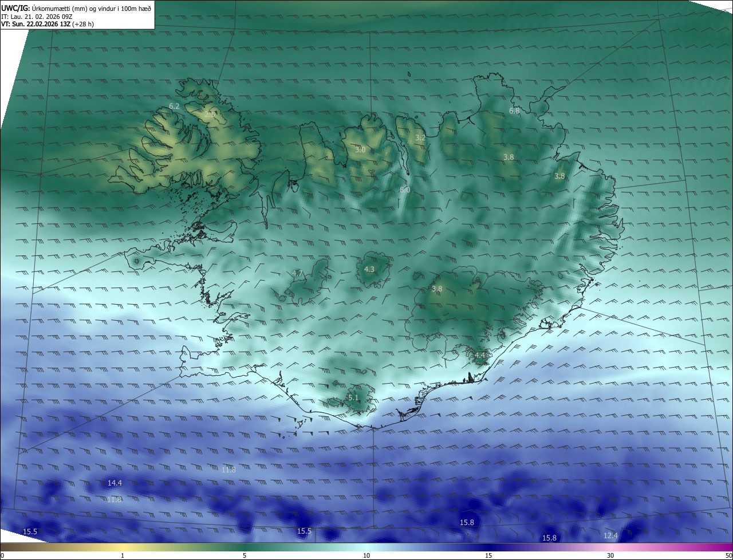
Task: Click the initial time "IT: Lau. 21. 02. 2026 09Z"
Action: click(x=37, y=17)
